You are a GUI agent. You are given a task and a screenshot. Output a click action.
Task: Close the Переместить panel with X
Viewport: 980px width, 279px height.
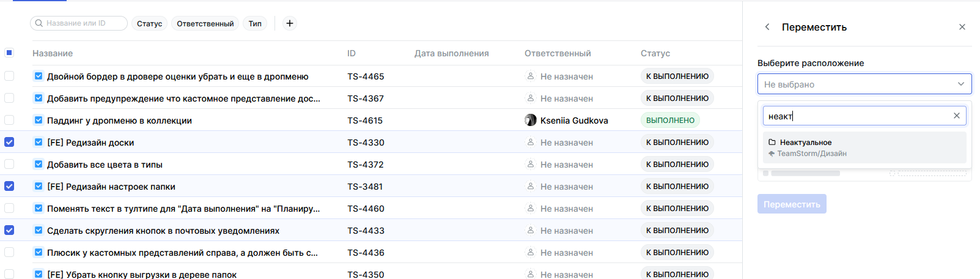962,27
